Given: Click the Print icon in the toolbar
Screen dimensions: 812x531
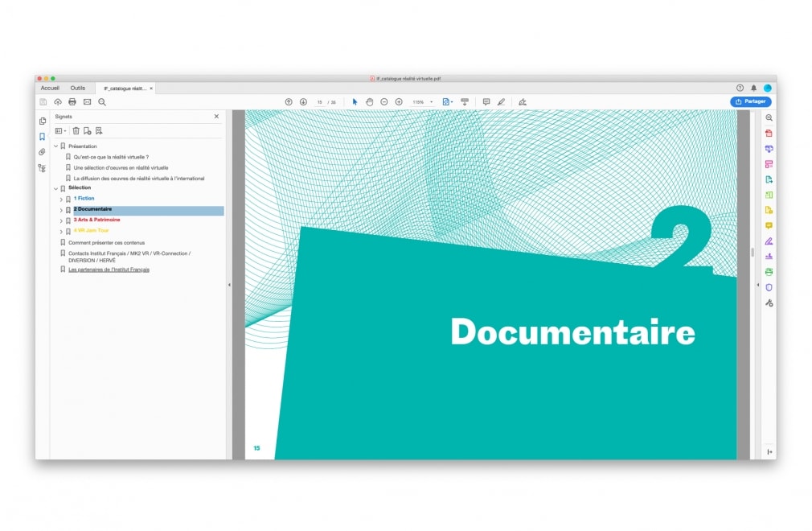Looking at the screenshot, I should coord(72,102).
